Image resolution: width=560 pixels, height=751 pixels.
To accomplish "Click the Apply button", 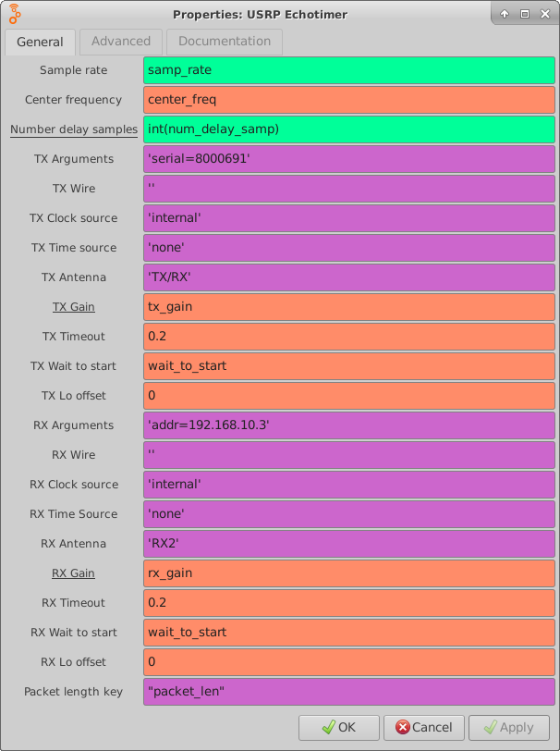I will [508, 727].
